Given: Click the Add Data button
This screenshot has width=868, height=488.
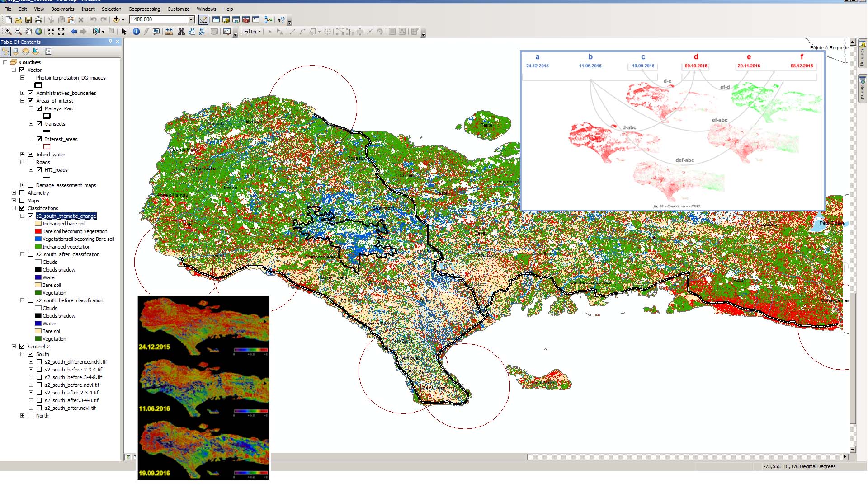Looking at the screenshot, I should pos(116,20).
